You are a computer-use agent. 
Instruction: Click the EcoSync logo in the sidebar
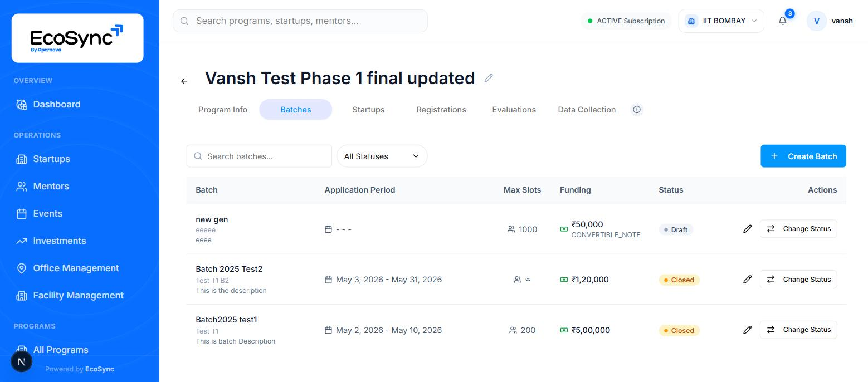pyautogui.click(x=77, y=38)
